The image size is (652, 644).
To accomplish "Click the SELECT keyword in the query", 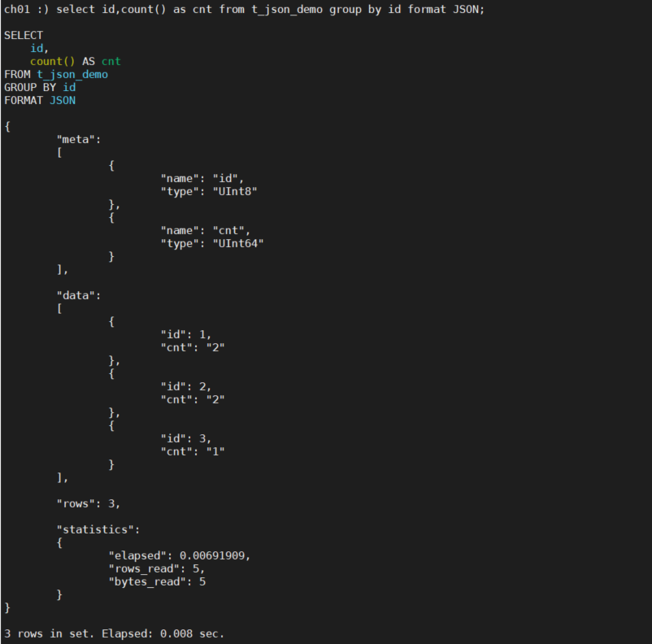I will pos(24,35).
